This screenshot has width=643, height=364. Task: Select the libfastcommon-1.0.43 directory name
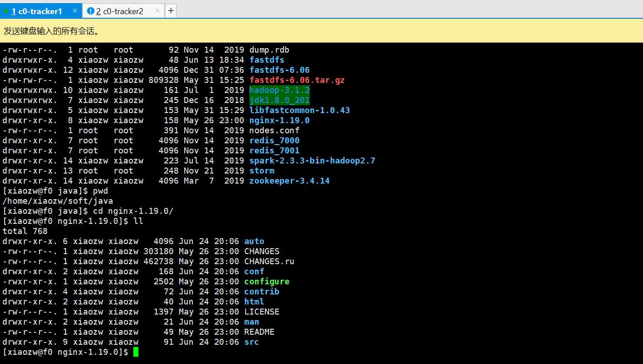tap(299, 110)
